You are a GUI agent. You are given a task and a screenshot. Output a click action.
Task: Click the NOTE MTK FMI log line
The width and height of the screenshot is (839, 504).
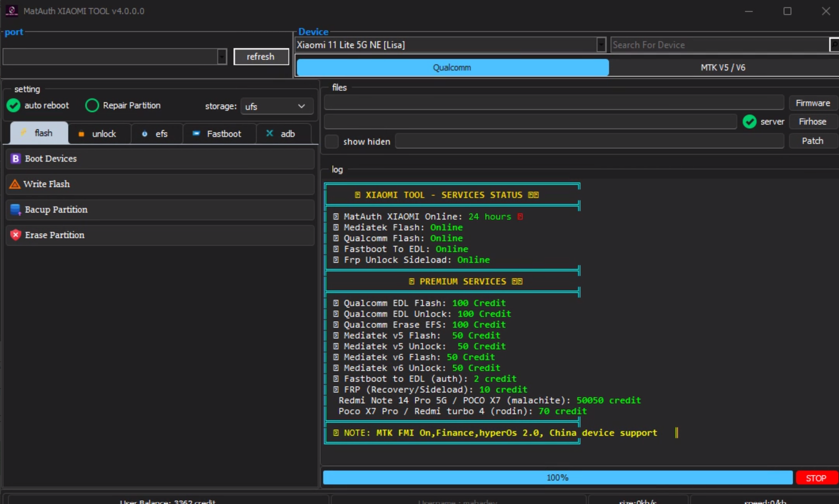(x=495, y=433)
